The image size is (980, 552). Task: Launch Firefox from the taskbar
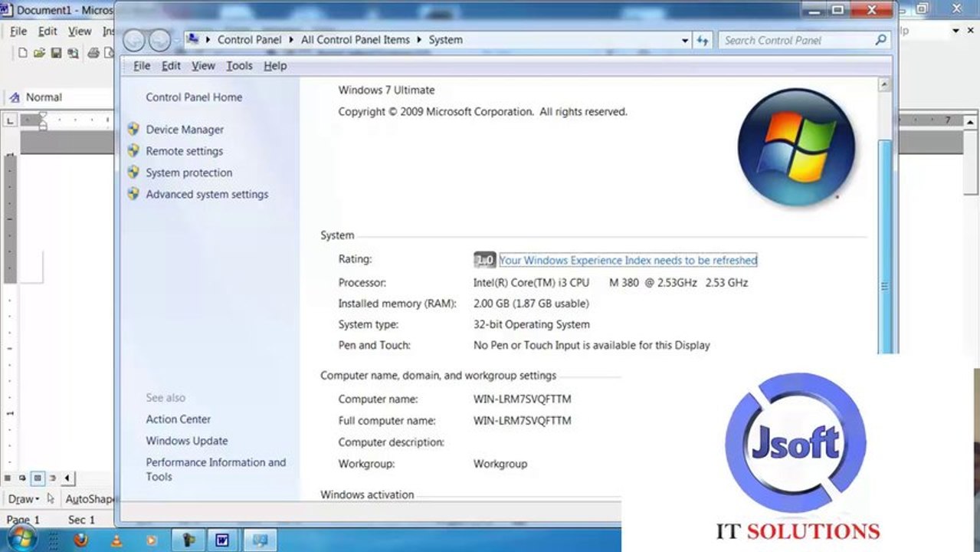click(x=80, y=540)
